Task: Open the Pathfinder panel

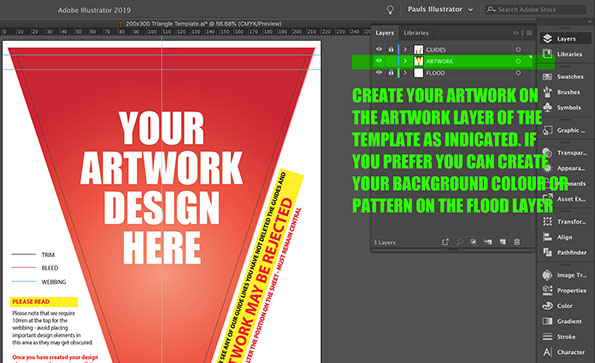Action: coord(564,252)
